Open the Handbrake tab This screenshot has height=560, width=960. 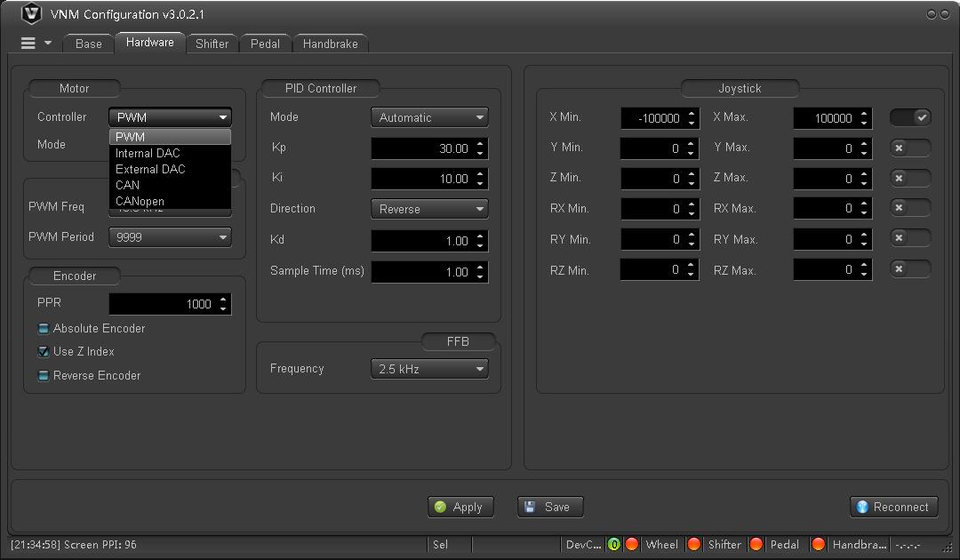pyautogui.click(x=331, y=44)
